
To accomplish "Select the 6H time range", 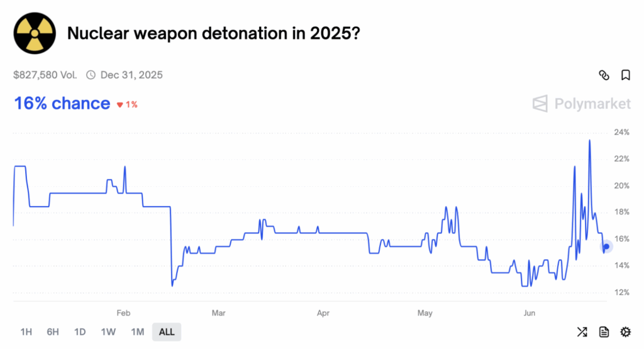I will tap(53, 332).
